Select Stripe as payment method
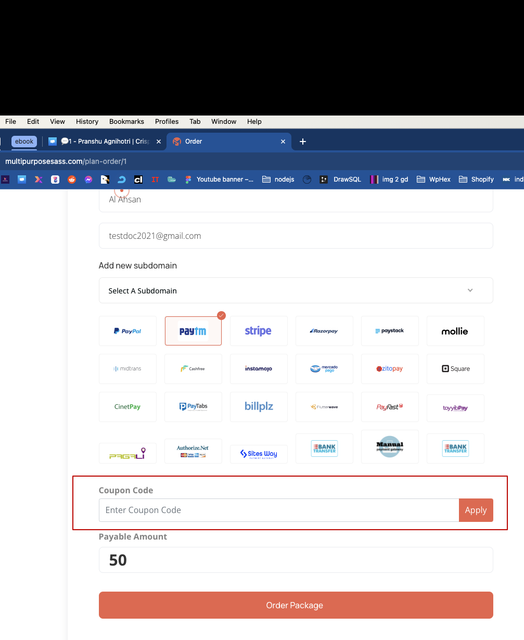The height and width of the screenshot is (640, 524). click(259, 331)
